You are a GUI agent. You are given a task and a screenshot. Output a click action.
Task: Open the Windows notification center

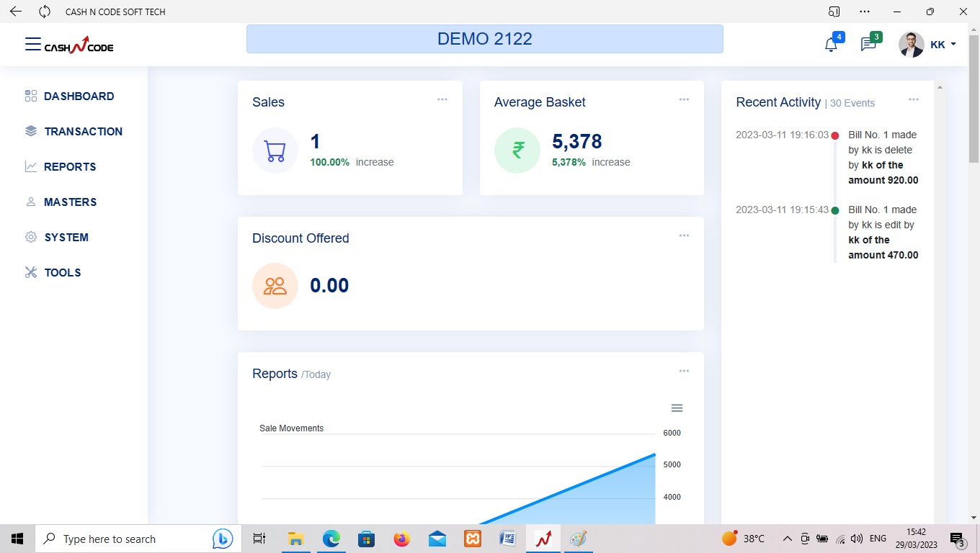[958, 539]
